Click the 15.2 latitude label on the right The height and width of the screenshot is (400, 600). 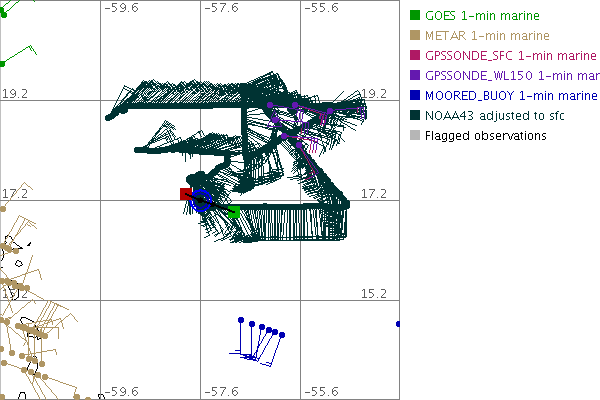point(373,294)
